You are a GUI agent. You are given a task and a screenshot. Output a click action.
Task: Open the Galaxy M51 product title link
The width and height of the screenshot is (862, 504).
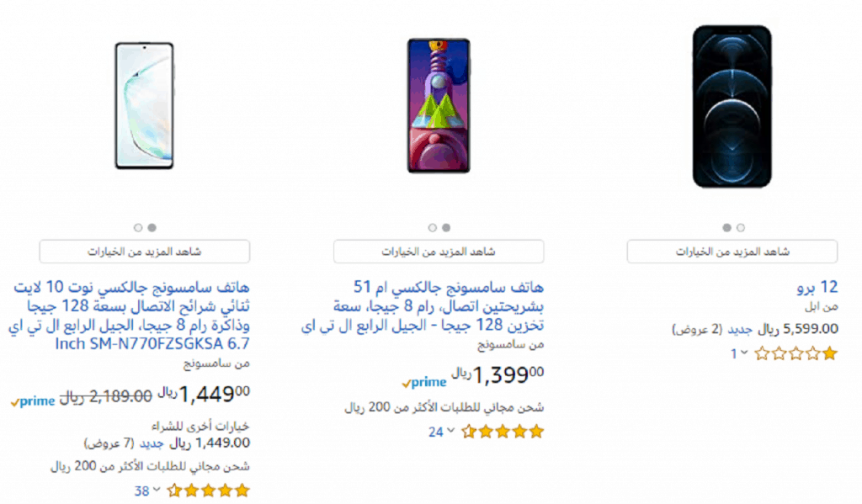(423, 306)
